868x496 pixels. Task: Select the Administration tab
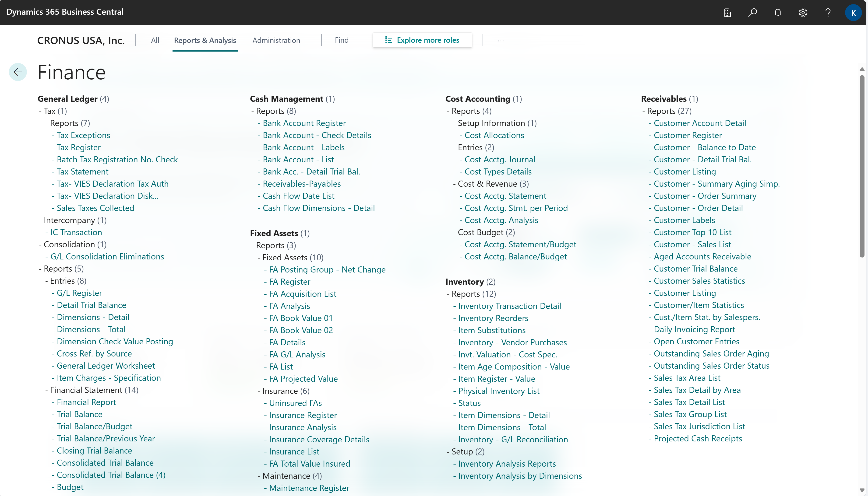pos(276,40)
